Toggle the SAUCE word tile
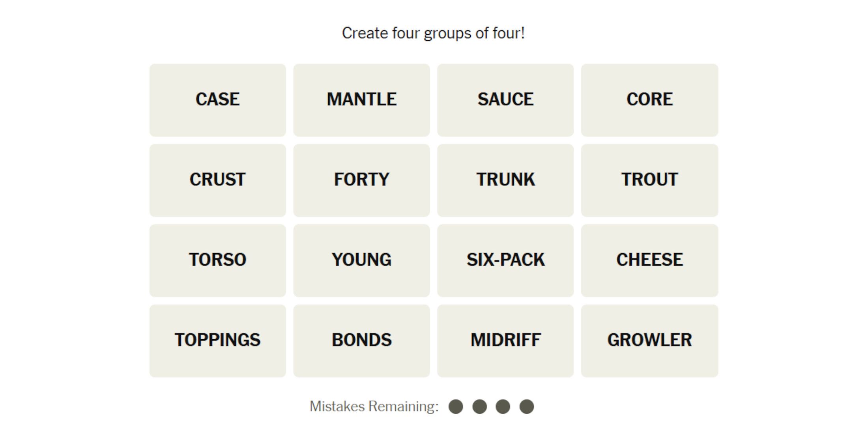The image size is (868, 434). (x=505, y=100)
